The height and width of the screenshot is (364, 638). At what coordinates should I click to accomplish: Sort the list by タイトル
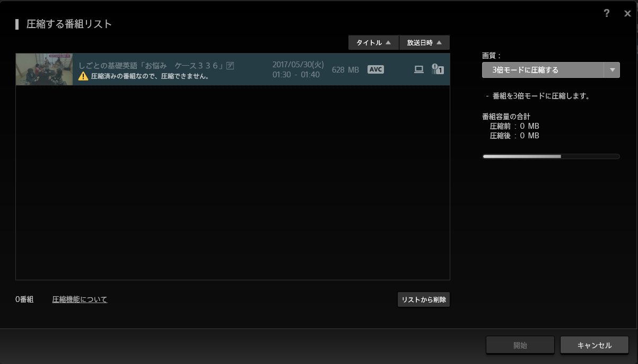pos(373,43)
